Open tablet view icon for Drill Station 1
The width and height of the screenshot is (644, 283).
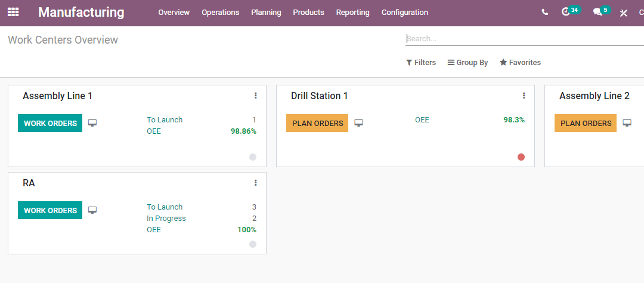358,123
